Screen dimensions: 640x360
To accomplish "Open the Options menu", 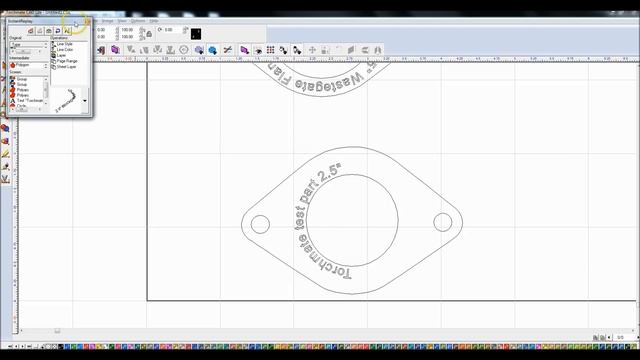I will 138,21.
